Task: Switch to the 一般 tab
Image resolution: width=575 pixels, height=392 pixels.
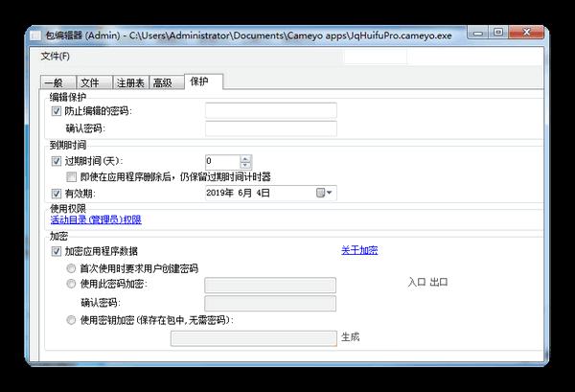Action: tap(57, 82)
